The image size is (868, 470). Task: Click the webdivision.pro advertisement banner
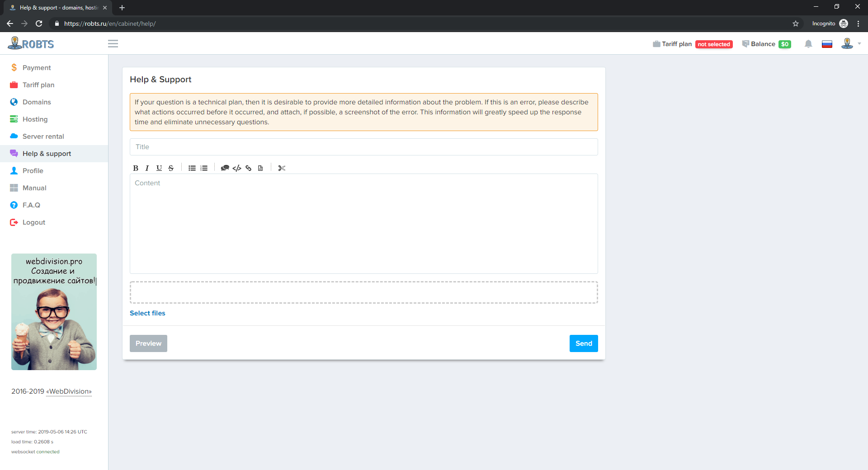tap(54, 312)
